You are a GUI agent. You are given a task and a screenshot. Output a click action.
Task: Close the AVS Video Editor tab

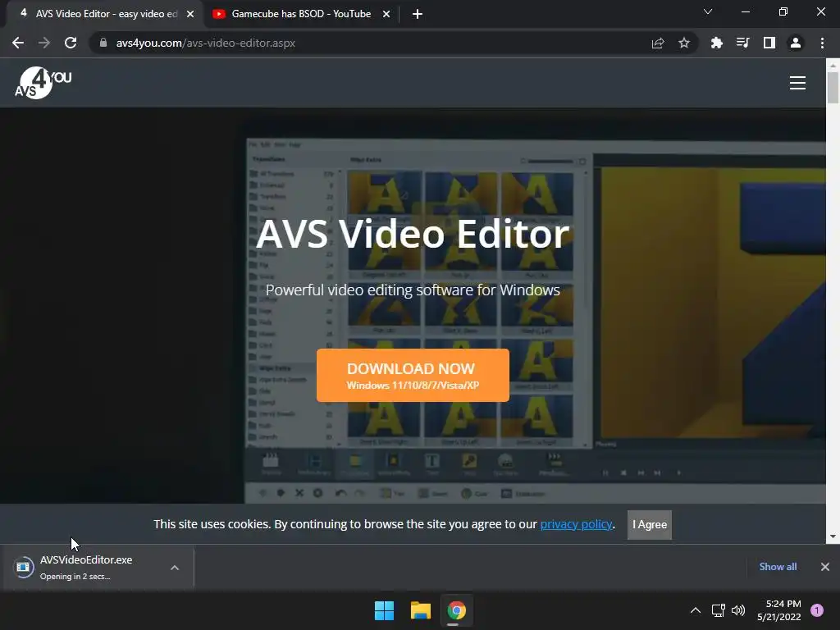tap(190, 14)
